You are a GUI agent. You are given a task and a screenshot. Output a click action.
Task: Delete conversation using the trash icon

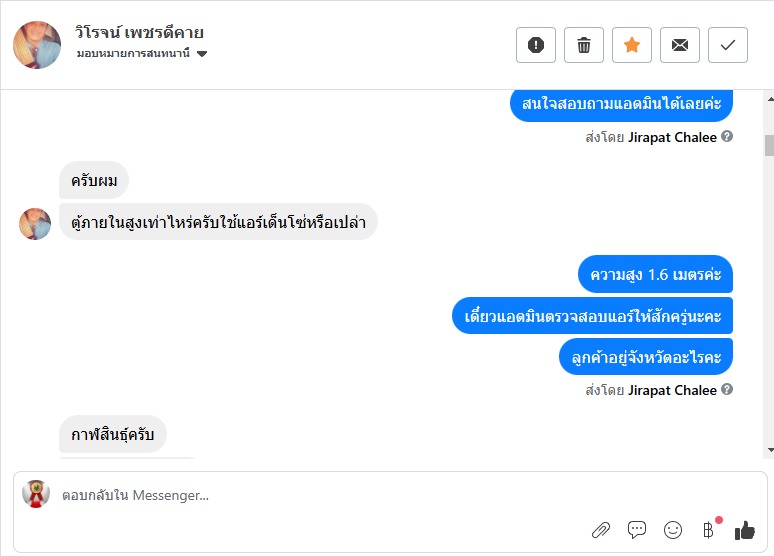coord(584,45)
